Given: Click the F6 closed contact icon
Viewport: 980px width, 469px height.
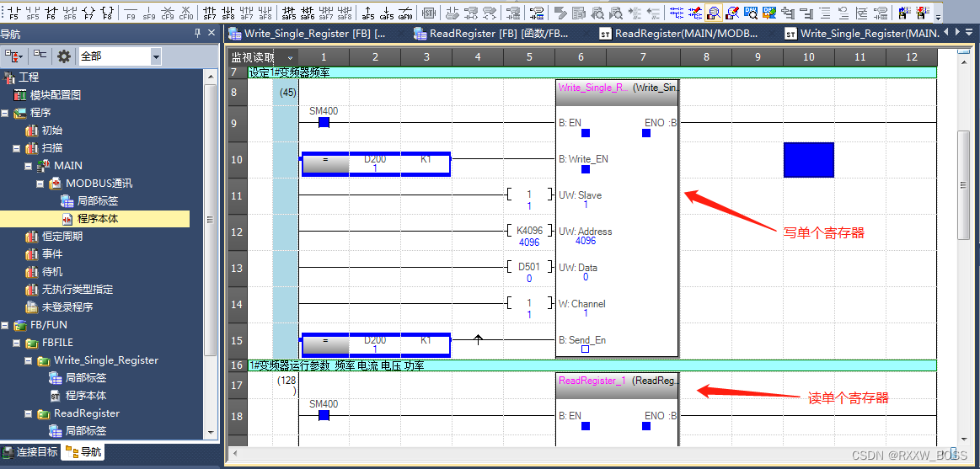Looking at the screenshot, I should coord(51,13).
